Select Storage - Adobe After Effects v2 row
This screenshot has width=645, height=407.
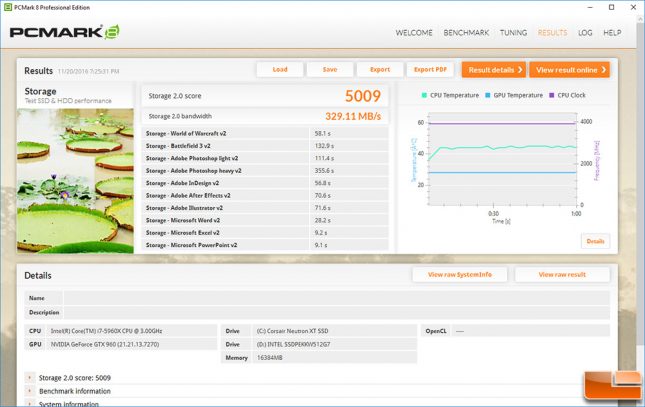tap(265, 195)
